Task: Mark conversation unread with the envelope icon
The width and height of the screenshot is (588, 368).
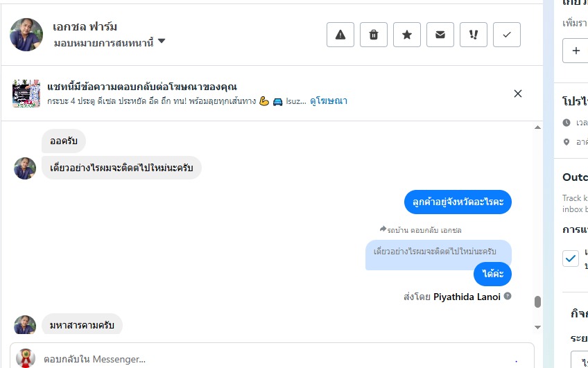Action: tap(440, 35)
